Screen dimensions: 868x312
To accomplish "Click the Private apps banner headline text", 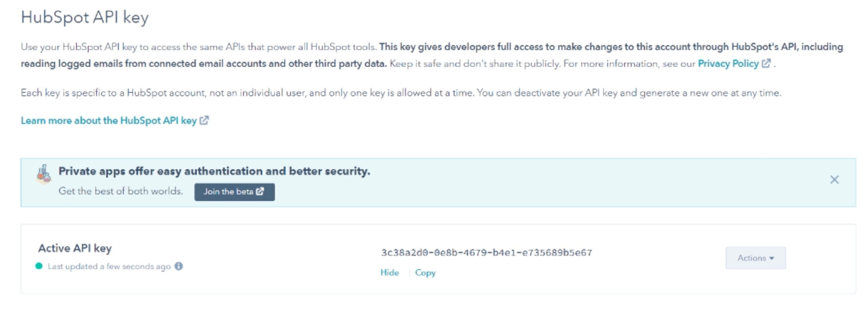I will pyautogui.click(x=214, y=171).
